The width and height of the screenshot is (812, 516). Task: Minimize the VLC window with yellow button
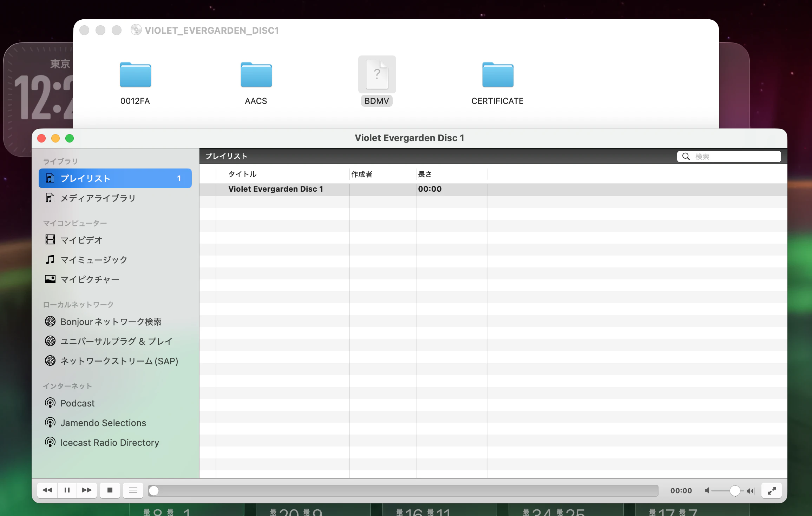[55, 138]
